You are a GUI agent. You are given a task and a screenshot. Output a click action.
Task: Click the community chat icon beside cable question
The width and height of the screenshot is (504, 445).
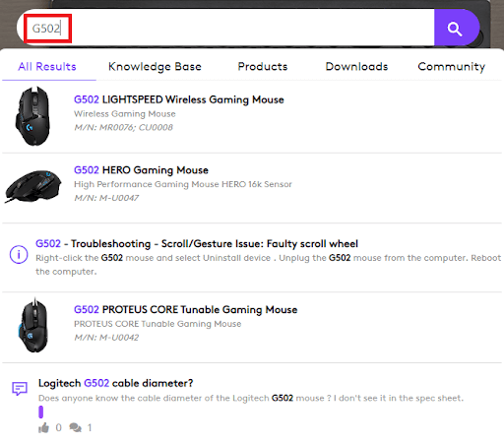20,389
